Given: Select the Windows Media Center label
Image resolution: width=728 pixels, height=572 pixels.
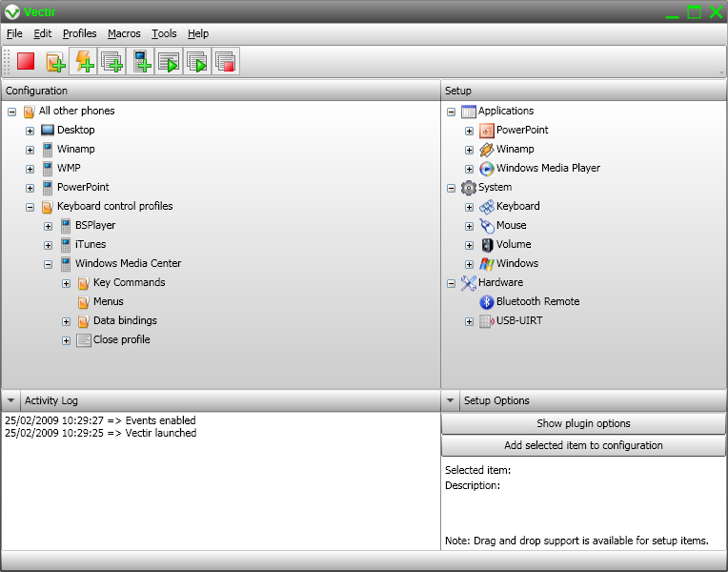Looking at the screenshot, I should 128,263.
